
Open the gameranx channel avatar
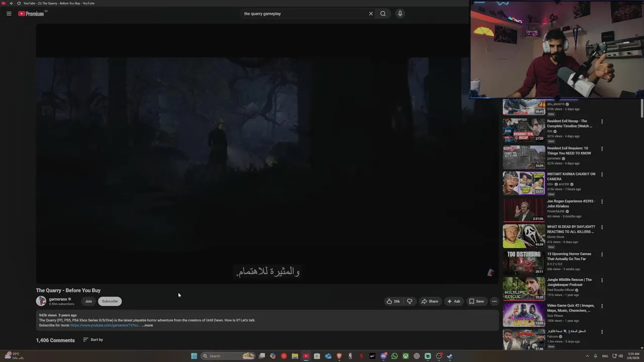41,301
